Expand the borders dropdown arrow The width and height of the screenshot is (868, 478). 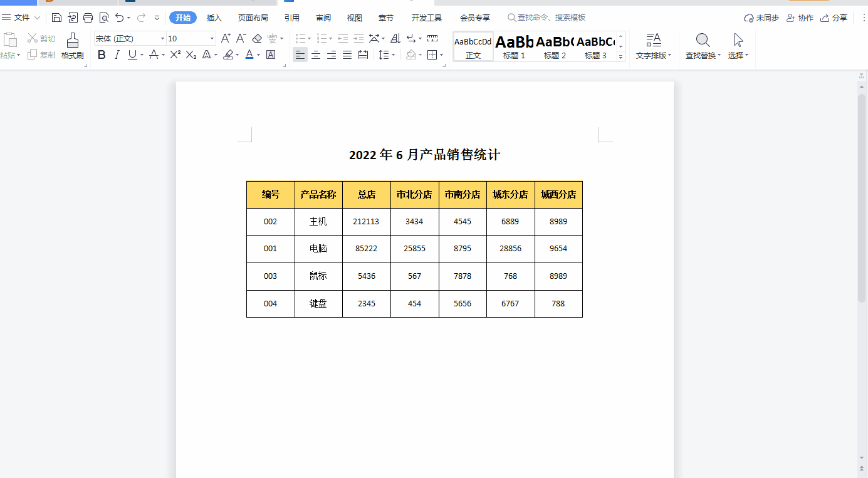pos(442,55)
